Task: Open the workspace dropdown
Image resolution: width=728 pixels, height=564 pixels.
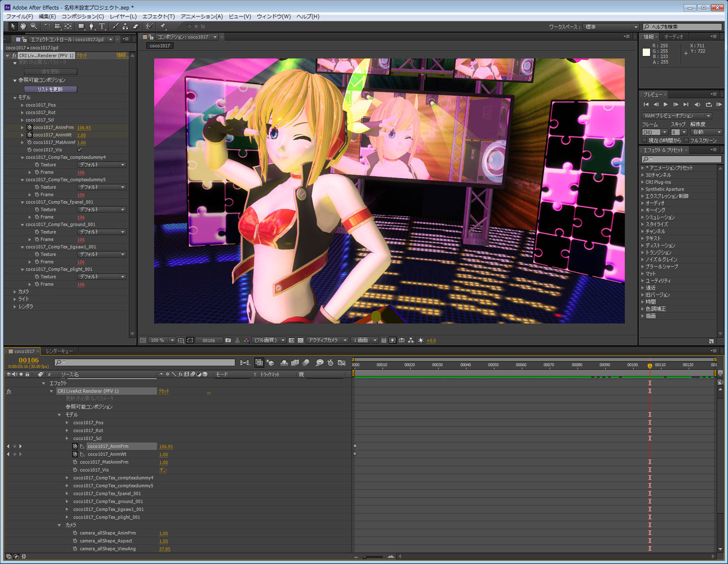Action: [x=611, y=27]
